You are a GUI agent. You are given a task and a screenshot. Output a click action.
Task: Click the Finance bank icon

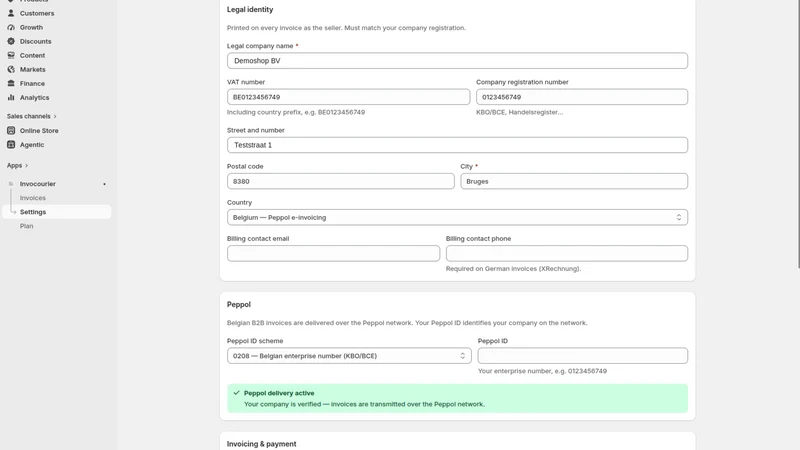pos(11,83)
